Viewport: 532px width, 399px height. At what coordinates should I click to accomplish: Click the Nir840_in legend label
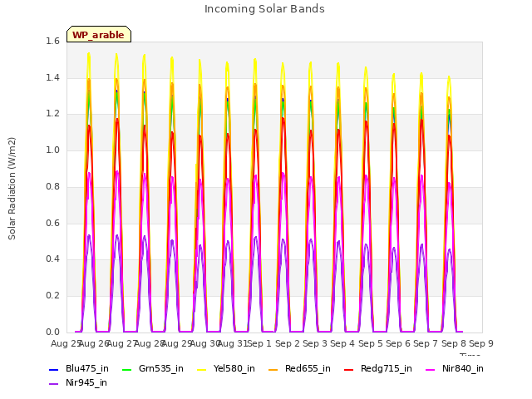coord(463,368)
